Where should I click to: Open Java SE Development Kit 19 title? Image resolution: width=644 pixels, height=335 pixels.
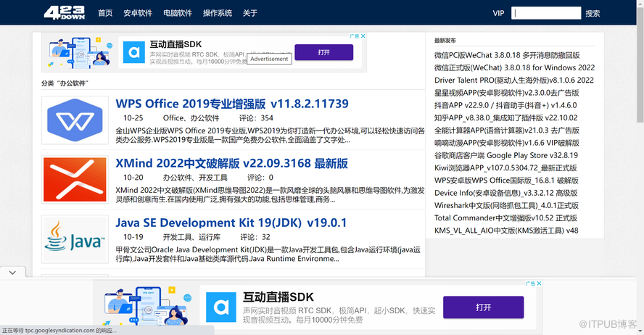click(231, 223)
